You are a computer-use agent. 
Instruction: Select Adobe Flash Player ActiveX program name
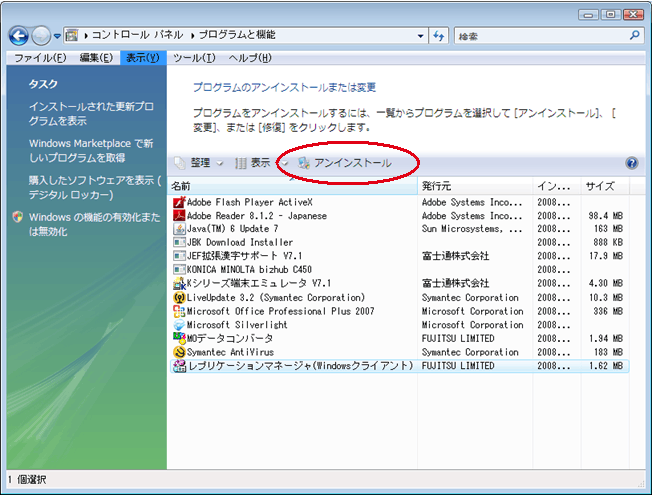click(x=249, y=202)
